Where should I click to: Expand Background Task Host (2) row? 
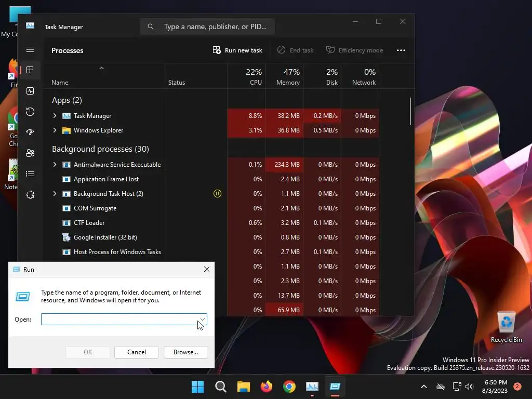pyautogui.click(x=55, y=194)
